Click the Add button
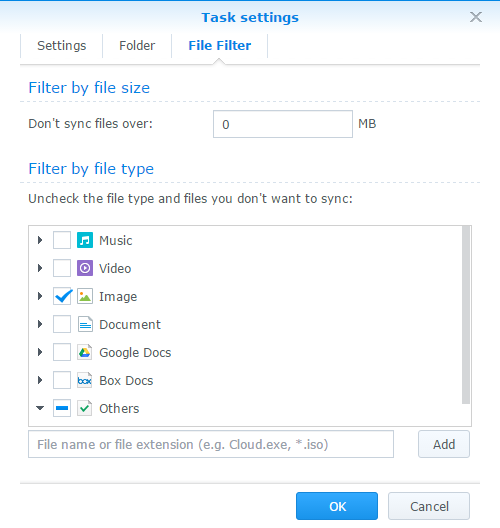Screen dimensions: 500x528 coord(444,444)
